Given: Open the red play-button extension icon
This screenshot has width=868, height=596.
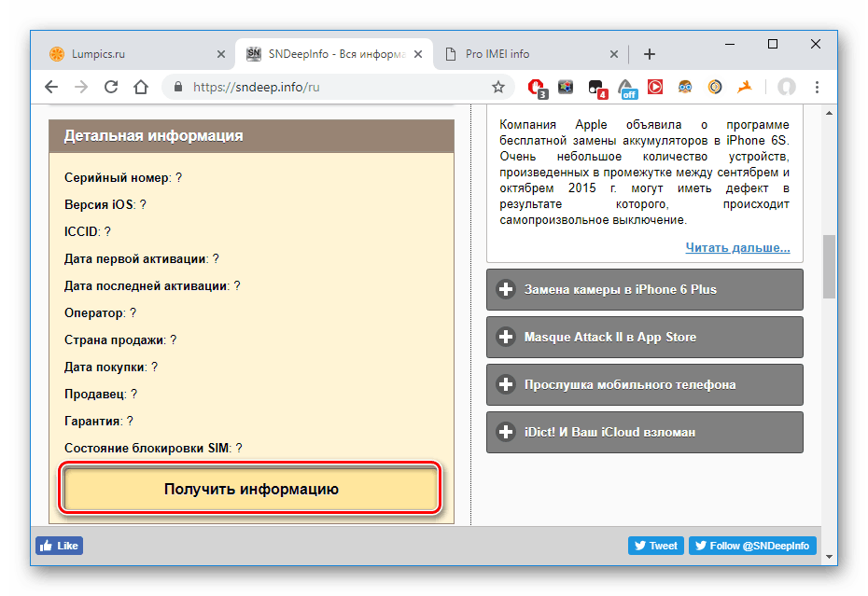Looking at the screenshot, I should pos(655,87).
